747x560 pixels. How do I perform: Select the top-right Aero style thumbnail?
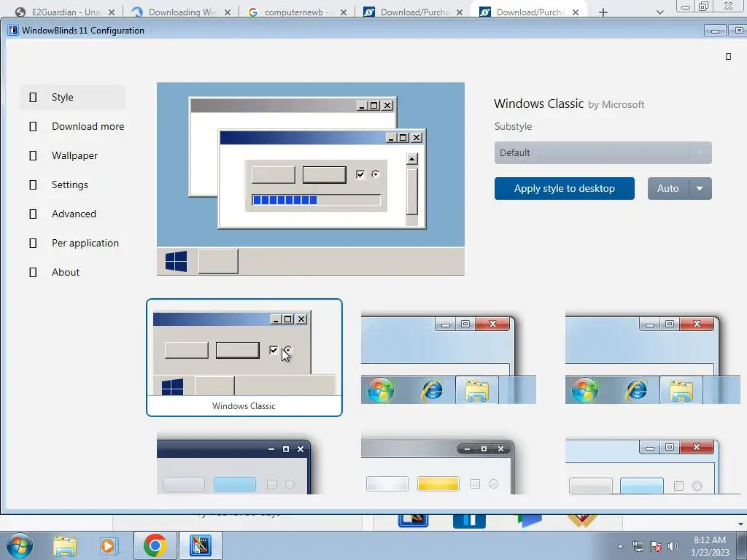pyautogui.click(x=653, y=357)
